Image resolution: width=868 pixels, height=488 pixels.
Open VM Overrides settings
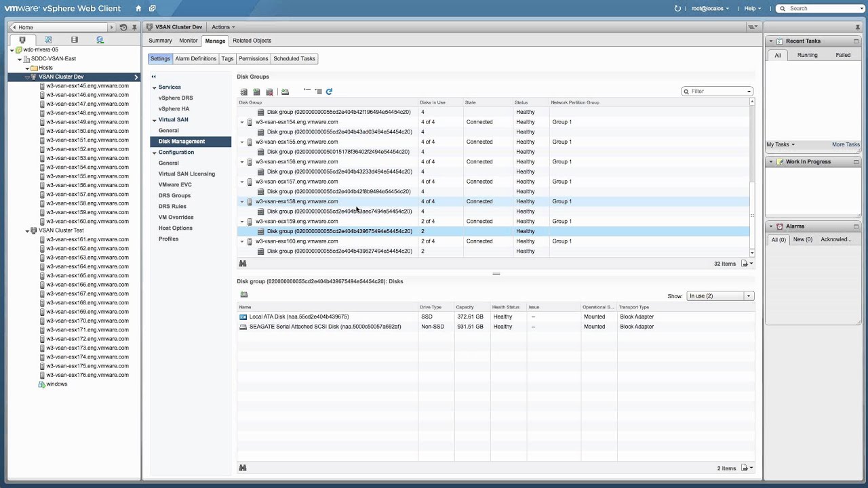click(x=176, y=218)
